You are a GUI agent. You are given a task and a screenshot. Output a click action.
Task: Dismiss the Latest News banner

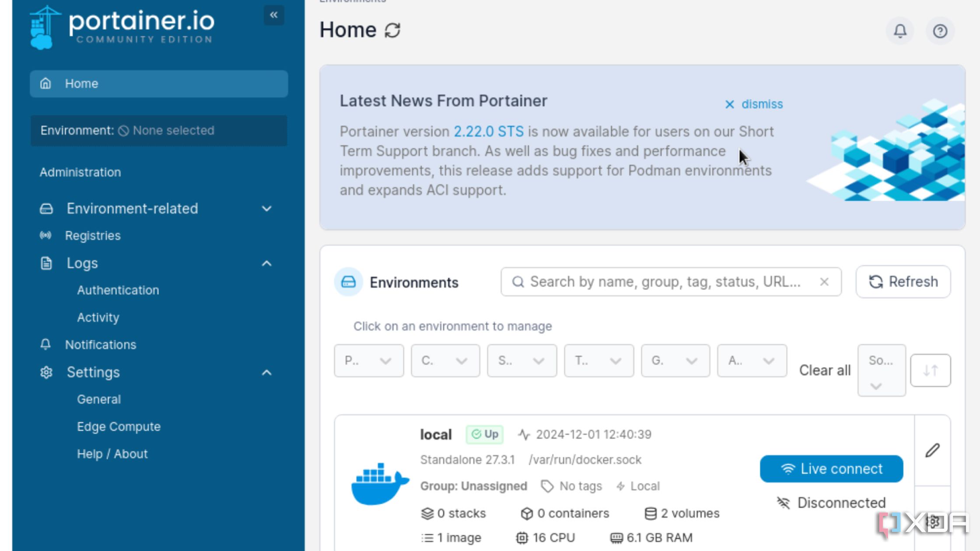(753, 104)
